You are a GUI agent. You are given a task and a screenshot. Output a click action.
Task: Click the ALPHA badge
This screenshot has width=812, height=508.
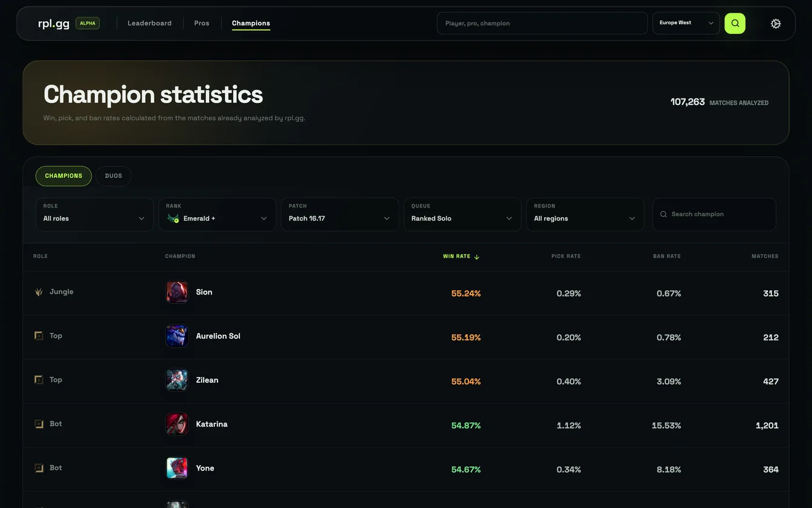[x=88, y=23]
